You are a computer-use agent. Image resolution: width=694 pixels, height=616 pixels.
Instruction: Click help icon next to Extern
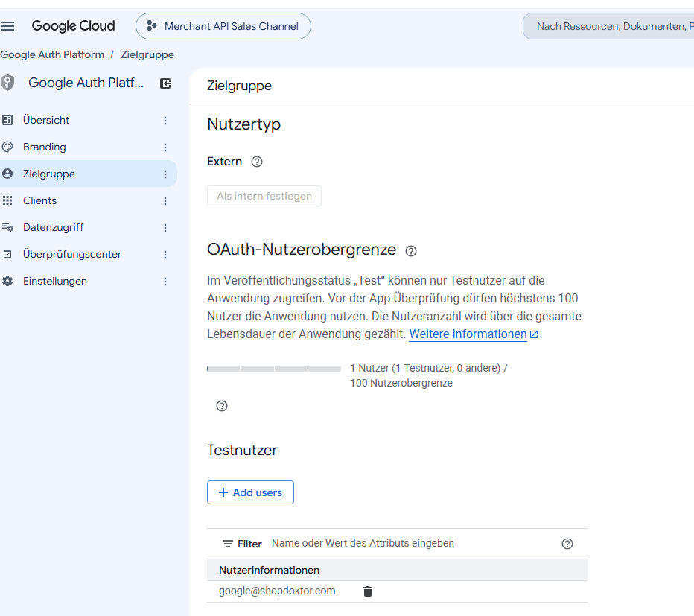257,162
